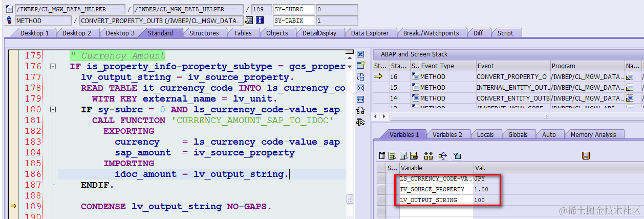Open the Break./Watchpoints tab
The height and width of the screenshot is (219, 644).
click(x=431, y=33)
